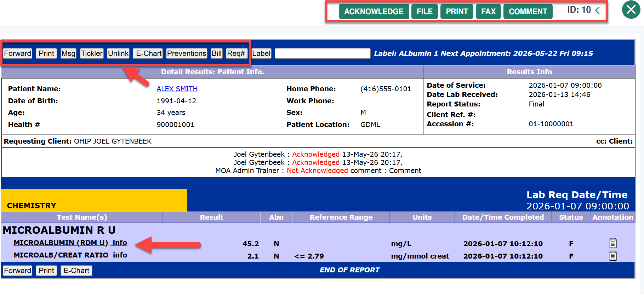Click the green PRINT button
This screenshot has height=295, width=644.
coord(457,12)
